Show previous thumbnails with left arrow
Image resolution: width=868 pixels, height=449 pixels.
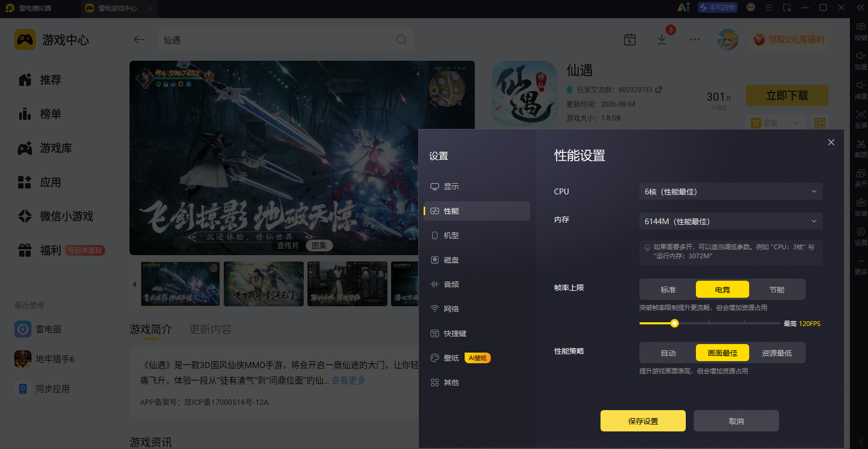click(134, 284)
